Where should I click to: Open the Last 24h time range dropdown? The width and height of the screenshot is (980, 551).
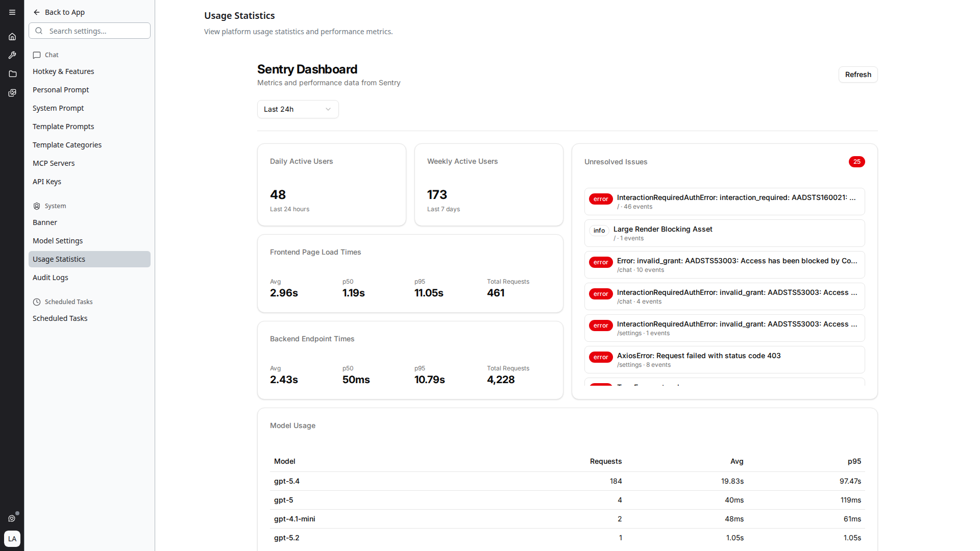tap(298, 109)
